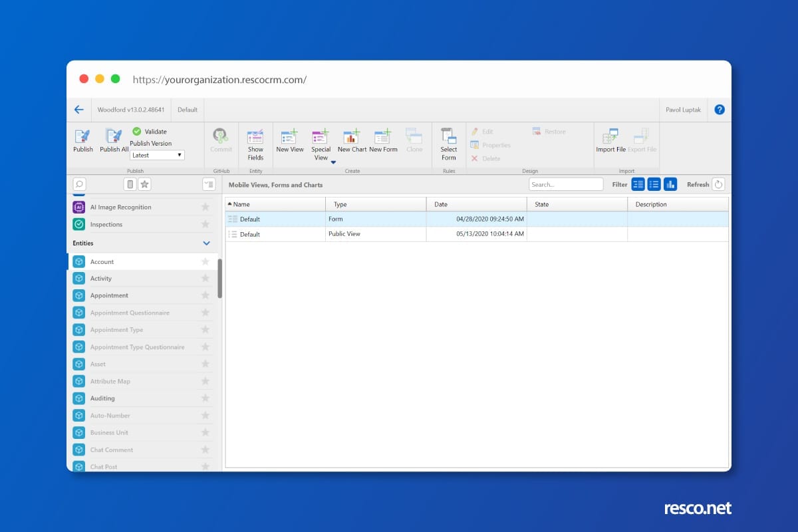Open the sidebar collapse list menu button
Image resolution: width=798 pixels, height=532 pixels.
(x=209, y=184)
